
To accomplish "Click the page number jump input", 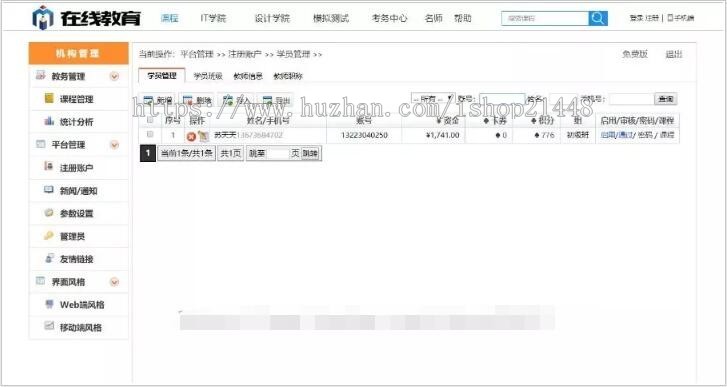I will [x=278, y=153].
